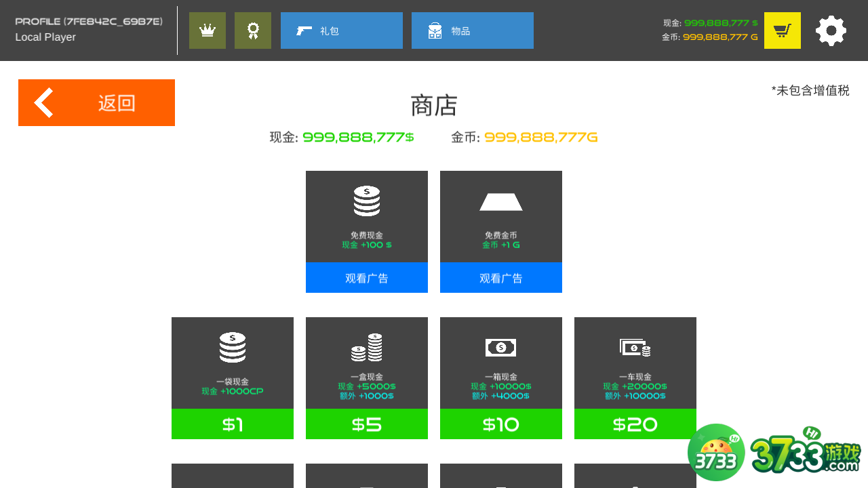Viewport: 868px width, 488px height.
Task: Buy the $5 cash pack
Action: click(x=367, y=424)
